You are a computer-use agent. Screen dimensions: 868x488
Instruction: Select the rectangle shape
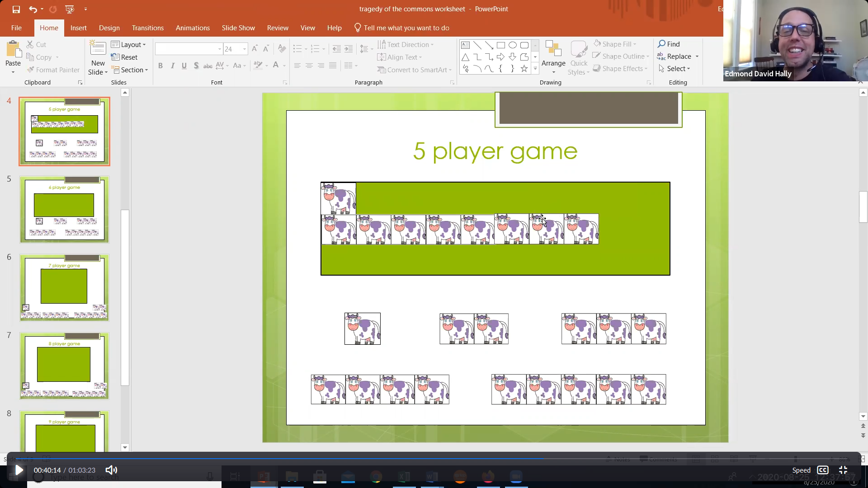(x=500, y=45)
